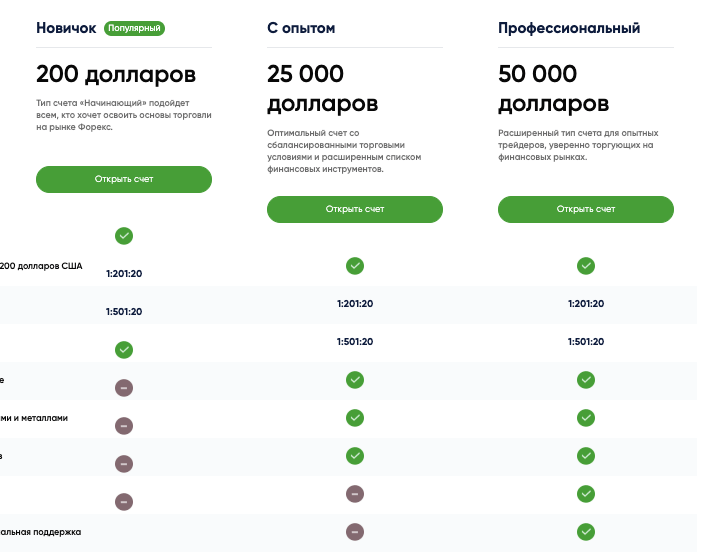Click the lowest minus icon in С опытом column
The width and height of the screenshot is (710, 560).
pos(355,532)
